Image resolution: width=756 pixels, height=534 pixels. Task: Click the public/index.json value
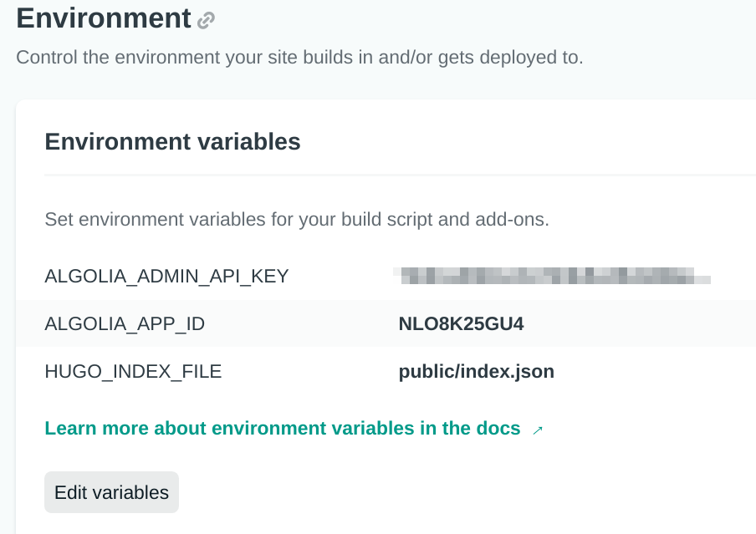point(476,372)
